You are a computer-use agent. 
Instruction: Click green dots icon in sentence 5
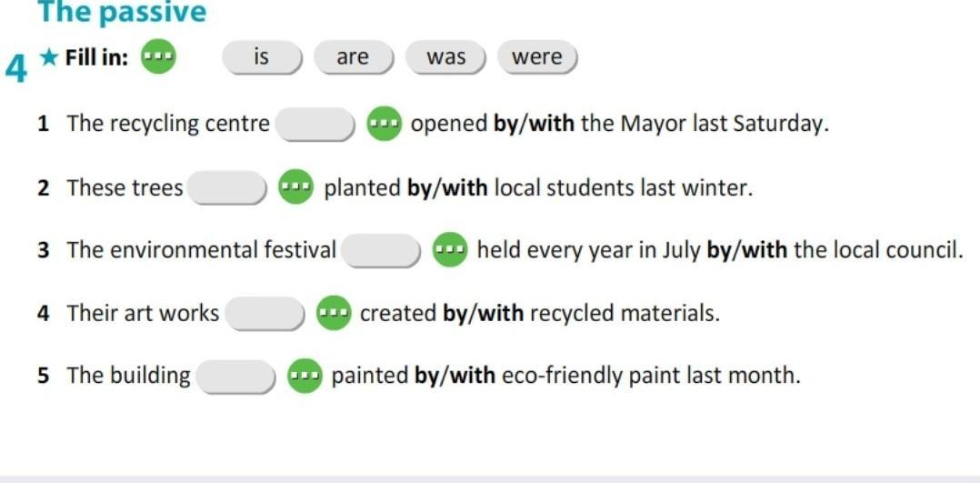pyautogui.click(x=305, y=376)
